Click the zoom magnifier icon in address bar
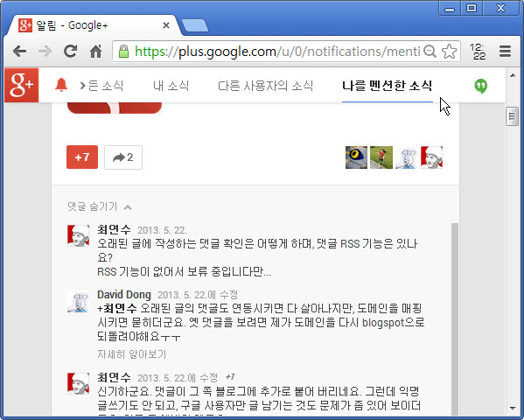The image size is (524, 420). 430,52
